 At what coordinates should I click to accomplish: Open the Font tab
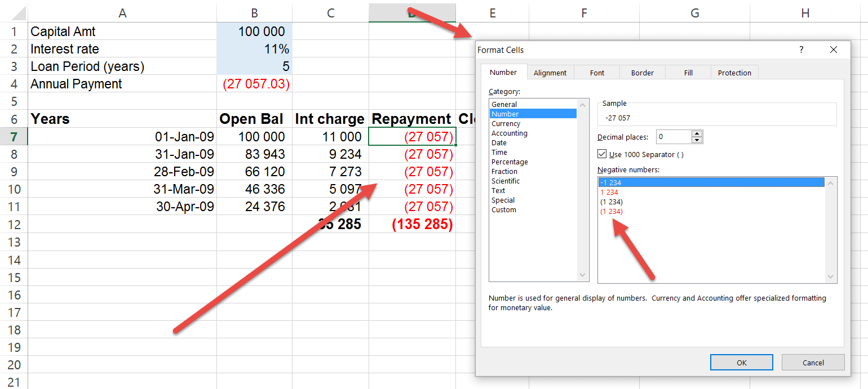[x=597, y=73]
